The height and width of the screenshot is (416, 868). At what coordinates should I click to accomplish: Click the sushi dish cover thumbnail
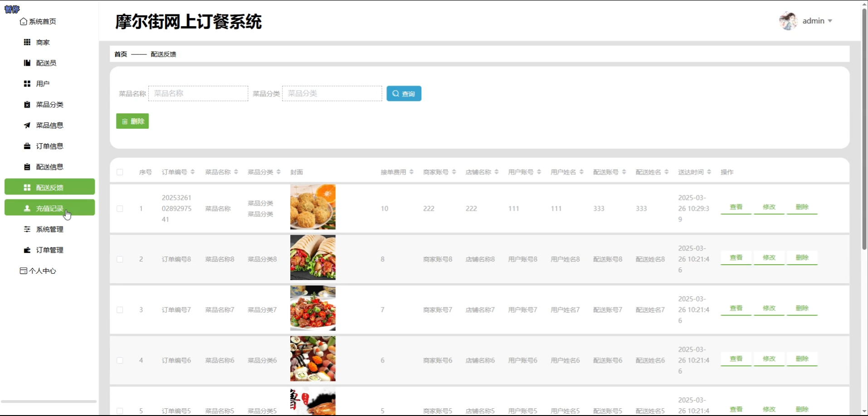tap(312, 359)
